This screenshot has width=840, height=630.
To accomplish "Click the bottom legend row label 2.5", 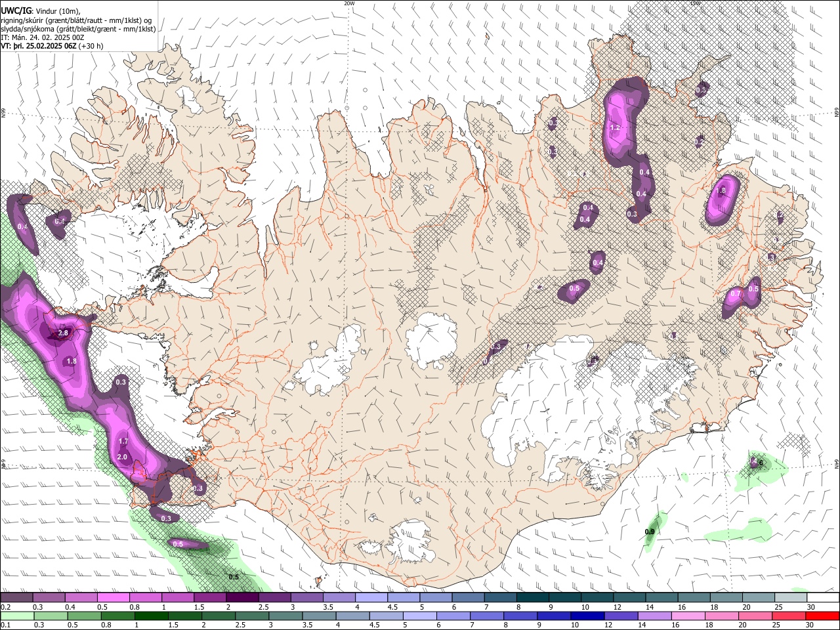I will (240, 625).
